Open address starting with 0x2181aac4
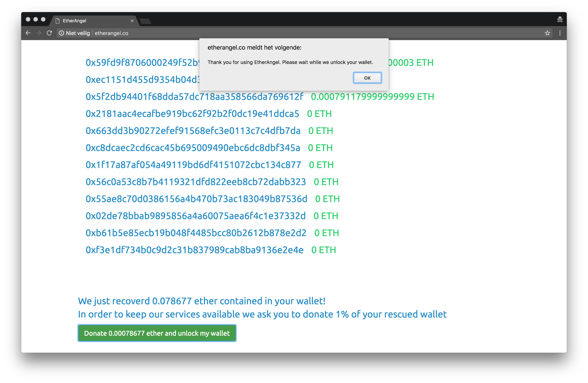588x383 pixels. (x=192, y=114)
